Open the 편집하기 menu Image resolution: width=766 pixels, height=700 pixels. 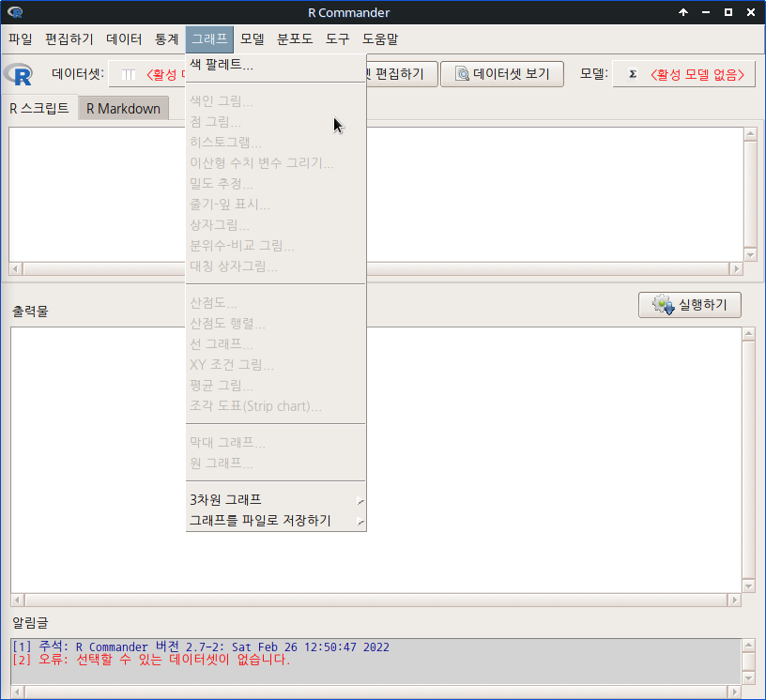69,39
